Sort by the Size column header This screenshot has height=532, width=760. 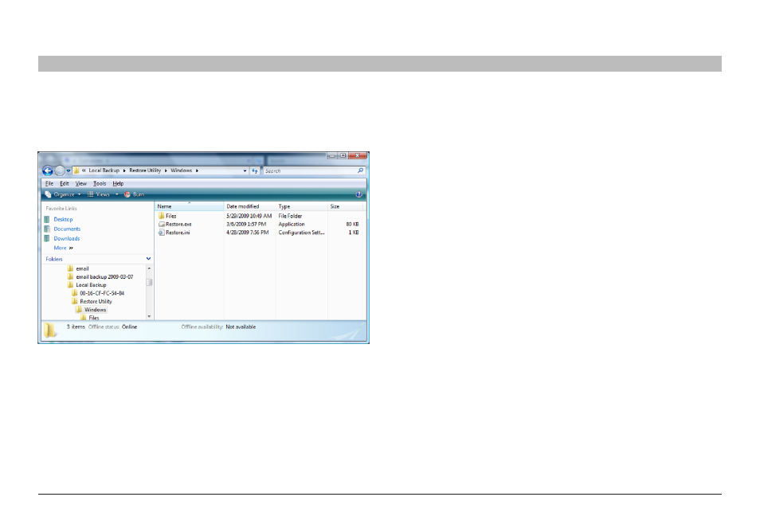(345, 206)
